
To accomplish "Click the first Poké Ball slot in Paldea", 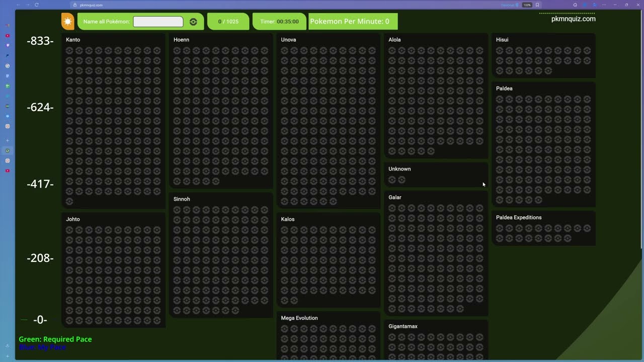I will coord(500,100).
